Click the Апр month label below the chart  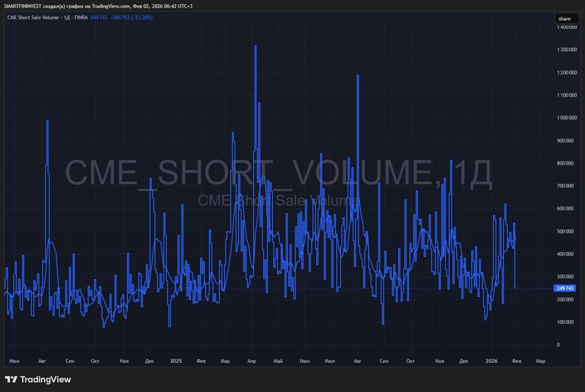point(252,361)
